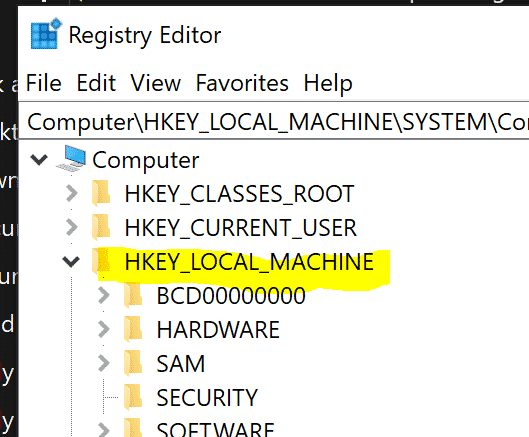Open the View menu

tap(156, 83)
